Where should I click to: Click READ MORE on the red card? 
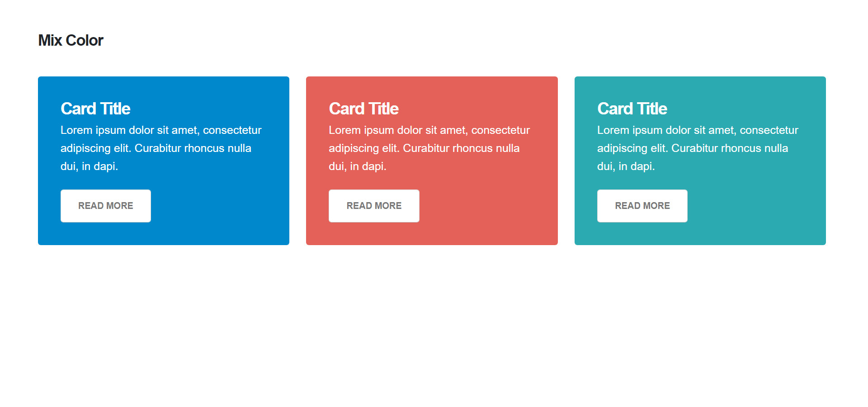374,206
